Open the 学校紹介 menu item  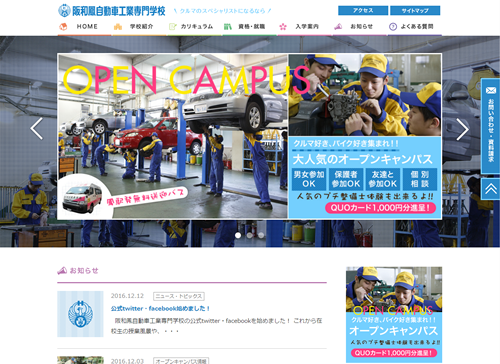point(139,27)
